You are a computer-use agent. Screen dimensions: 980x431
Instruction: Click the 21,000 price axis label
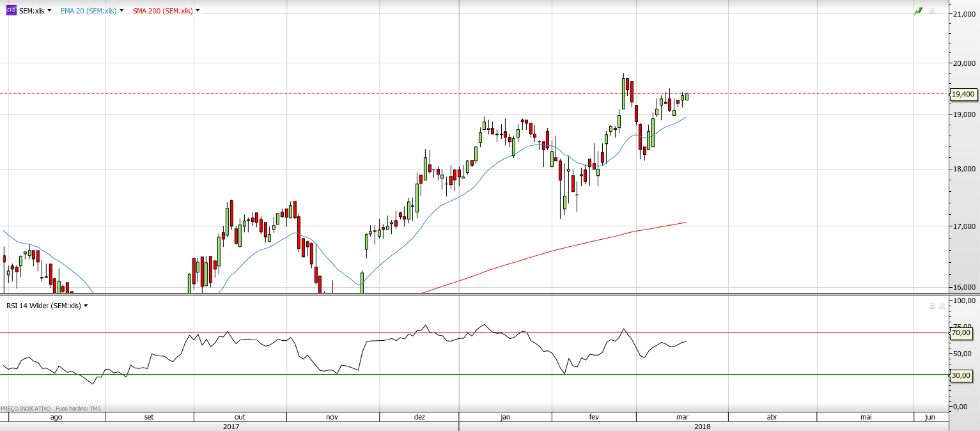(964, 13)
